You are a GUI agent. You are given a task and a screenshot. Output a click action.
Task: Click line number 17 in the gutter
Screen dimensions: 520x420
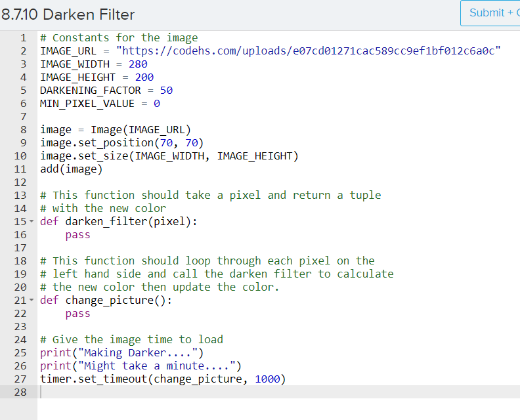(x=20, y=248)
